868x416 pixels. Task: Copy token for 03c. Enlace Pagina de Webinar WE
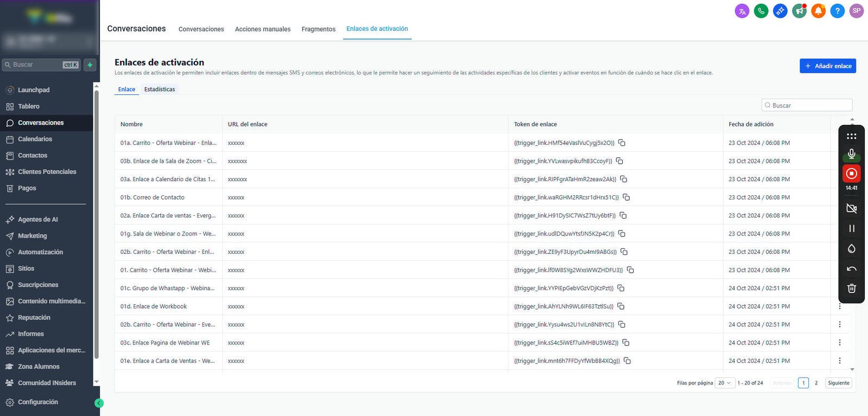pyautogui.click(x=626, y=343)
